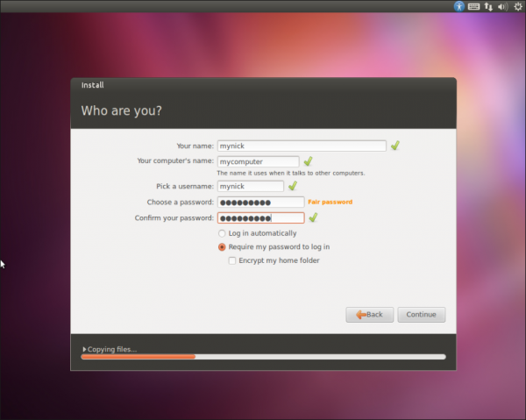526x420 pixels.
Task: Select Require my password to log in
Action: (x=222, y=247)
